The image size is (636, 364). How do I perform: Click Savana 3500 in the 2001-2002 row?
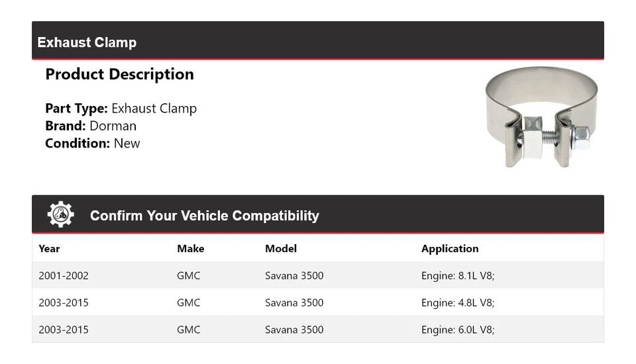pyautogui.click(x=294, y=275)
